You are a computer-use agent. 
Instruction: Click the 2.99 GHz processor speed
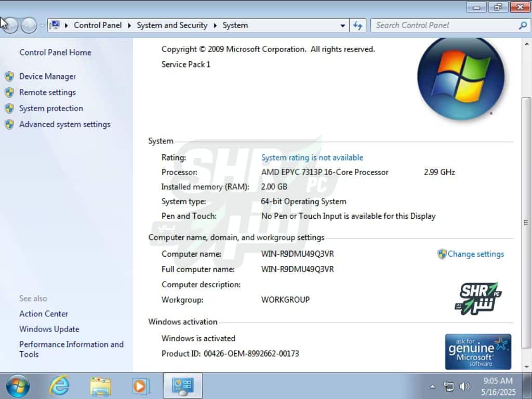tap(440, 172)
